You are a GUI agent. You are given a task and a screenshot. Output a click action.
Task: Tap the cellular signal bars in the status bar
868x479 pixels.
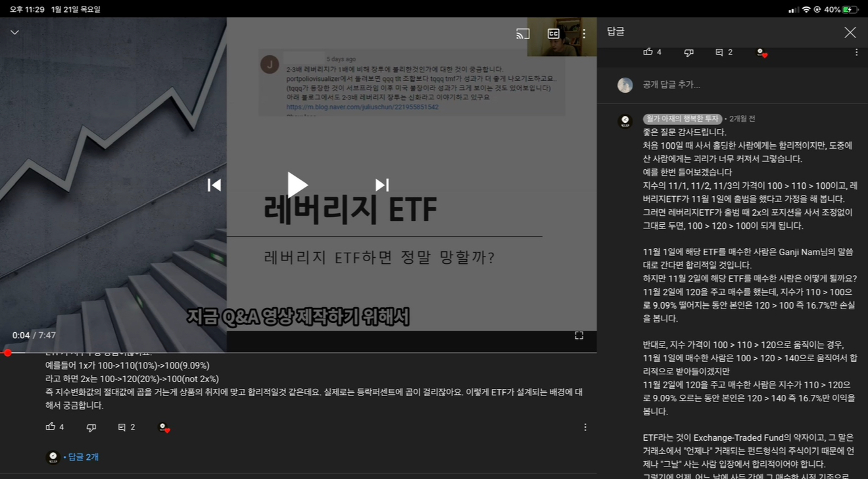pyautogui.click(x=794, y=10)
